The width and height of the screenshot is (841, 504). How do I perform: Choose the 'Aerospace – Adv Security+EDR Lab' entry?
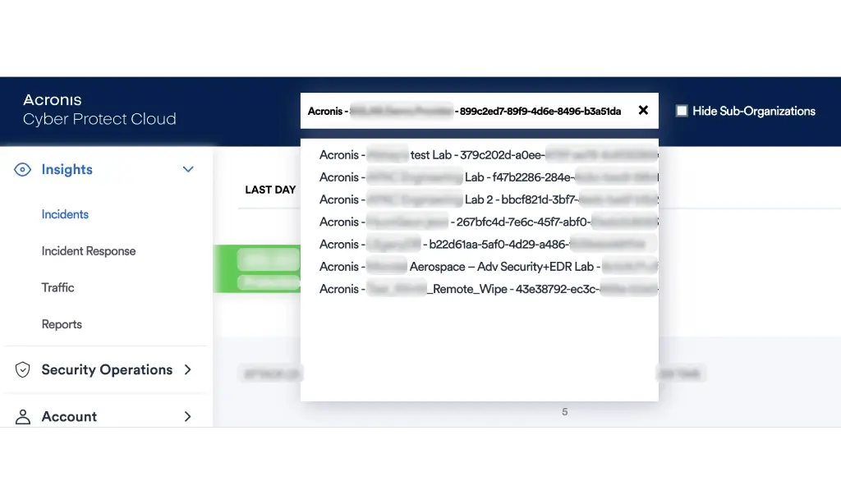click(x=480, y=267)
